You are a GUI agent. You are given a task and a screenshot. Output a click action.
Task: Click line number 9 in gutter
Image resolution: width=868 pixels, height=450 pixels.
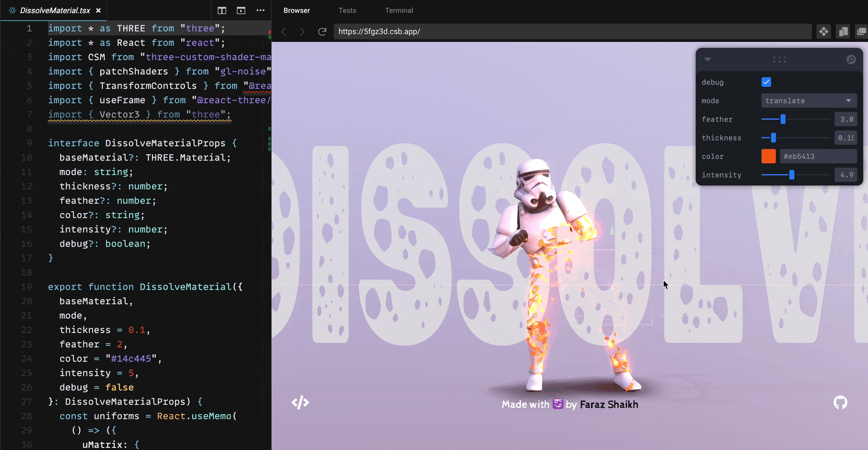click(29, 143)
